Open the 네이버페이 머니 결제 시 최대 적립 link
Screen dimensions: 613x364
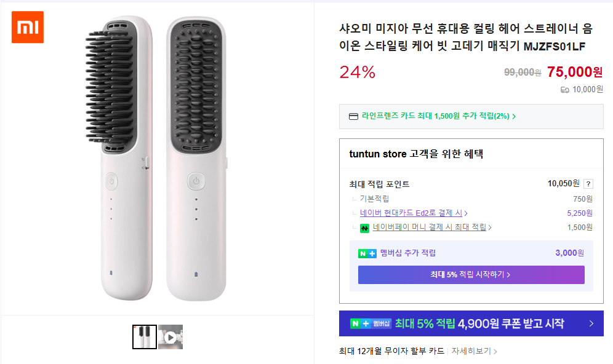[429, 228]
